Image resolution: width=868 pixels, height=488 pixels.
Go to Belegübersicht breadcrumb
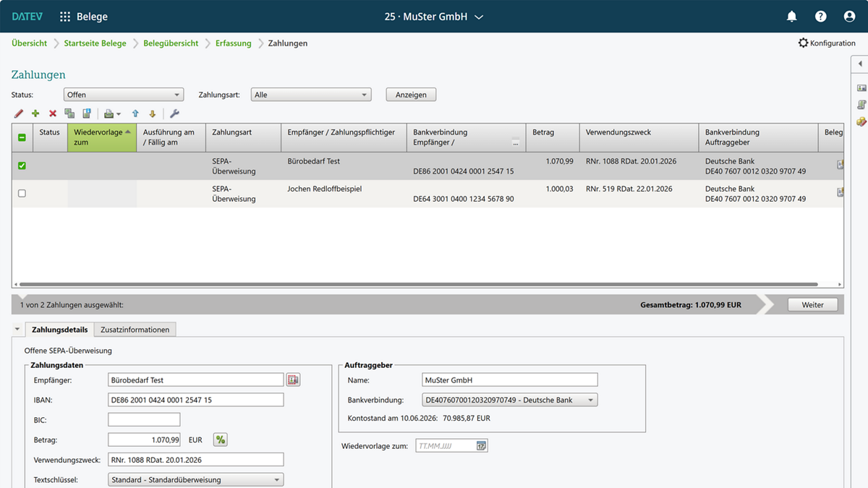[171, 43]
